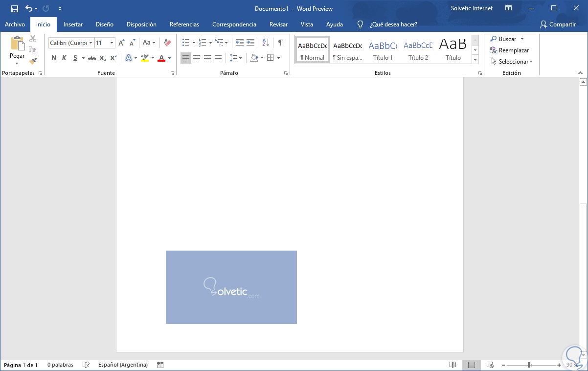Image resolution: width=588 pixels, height=371 pixels.
Task: Switch to the Revisar tab
Action: (x=278, y=24)
